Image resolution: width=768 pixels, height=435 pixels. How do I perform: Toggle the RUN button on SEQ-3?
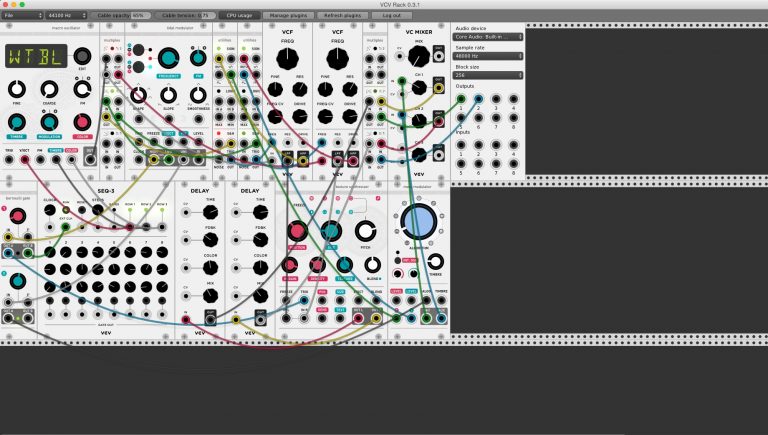point(66,210)
